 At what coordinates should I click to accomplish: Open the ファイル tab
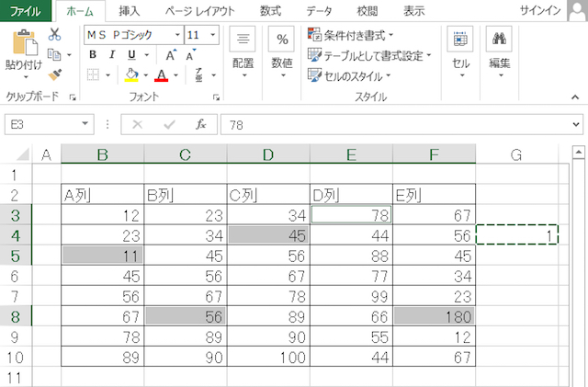click(25, 11)
